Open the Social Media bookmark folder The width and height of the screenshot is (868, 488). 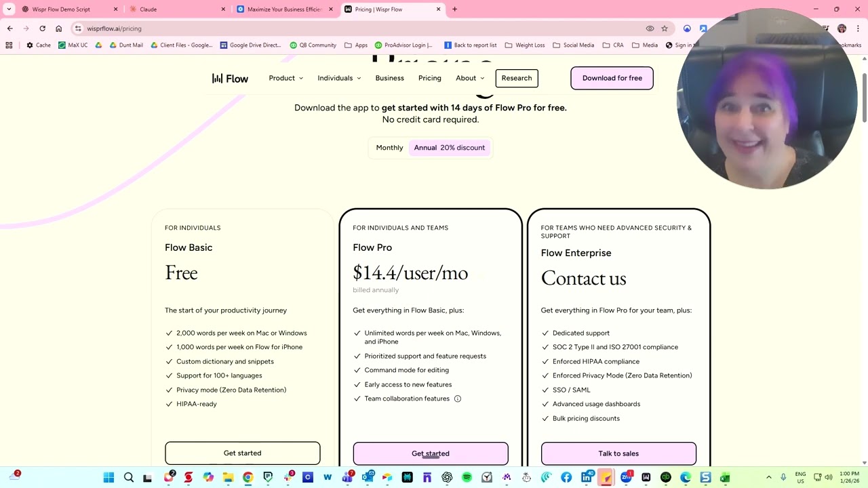[573, 45]
